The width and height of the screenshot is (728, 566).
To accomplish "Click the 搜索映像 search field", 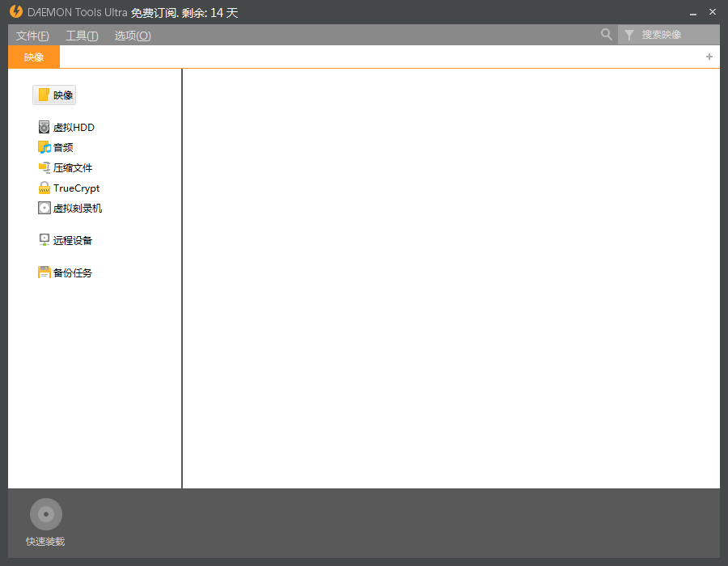I will (675, 35).
